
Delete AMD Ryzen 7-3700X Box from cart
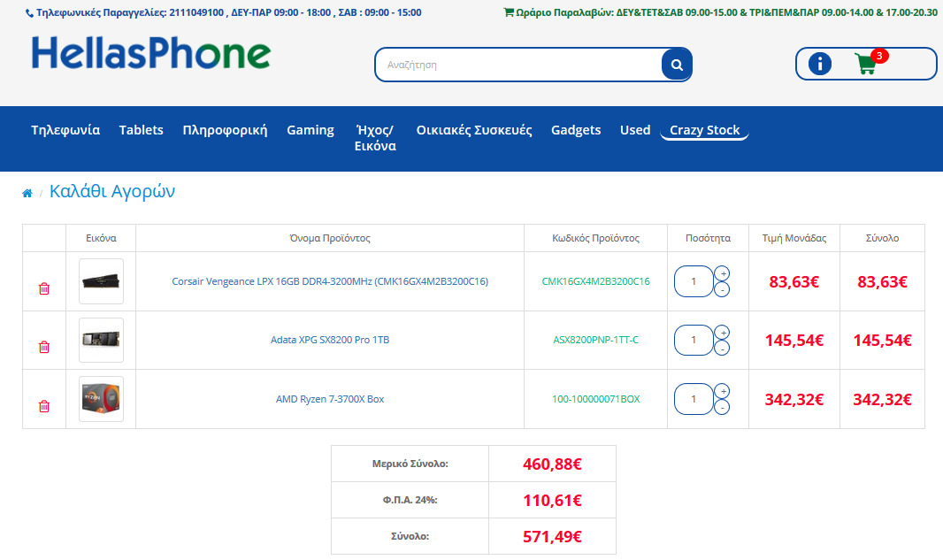pyautogui.click(x=44, y=406)
